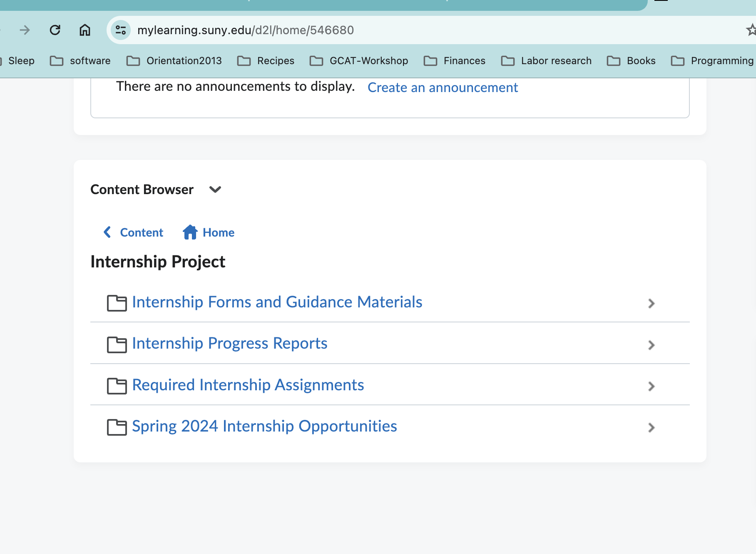The width and height of the screenshot is (756, 554).
Task: Click 'There are no announcements to display.' text
Action: coord(235,86)
